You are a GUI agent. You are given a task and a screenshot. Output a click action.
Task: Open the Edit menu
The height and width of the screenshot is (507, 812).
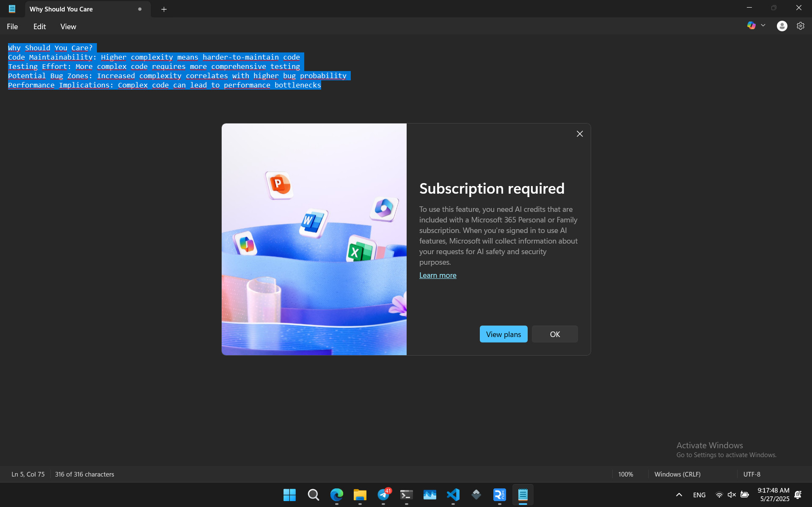40,27
